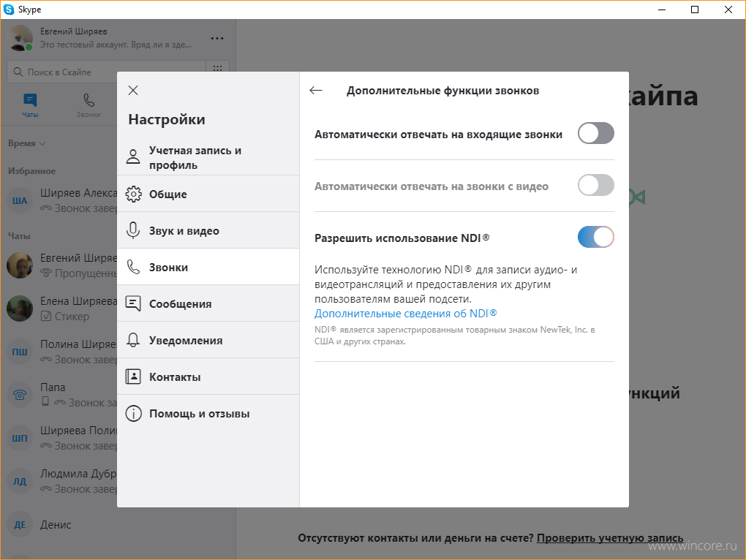Open more options with the three-dot icon

click(x=217, y=39)
